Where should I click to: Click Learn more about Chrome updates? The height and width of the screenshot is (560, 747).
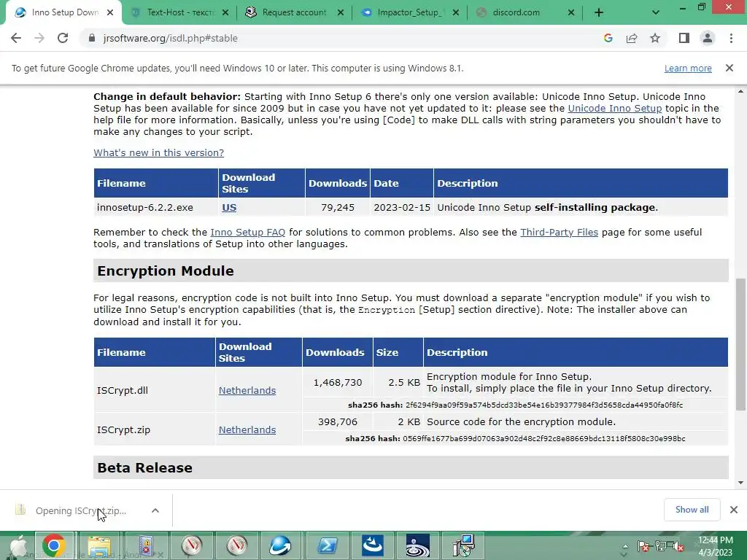[688, 68]
